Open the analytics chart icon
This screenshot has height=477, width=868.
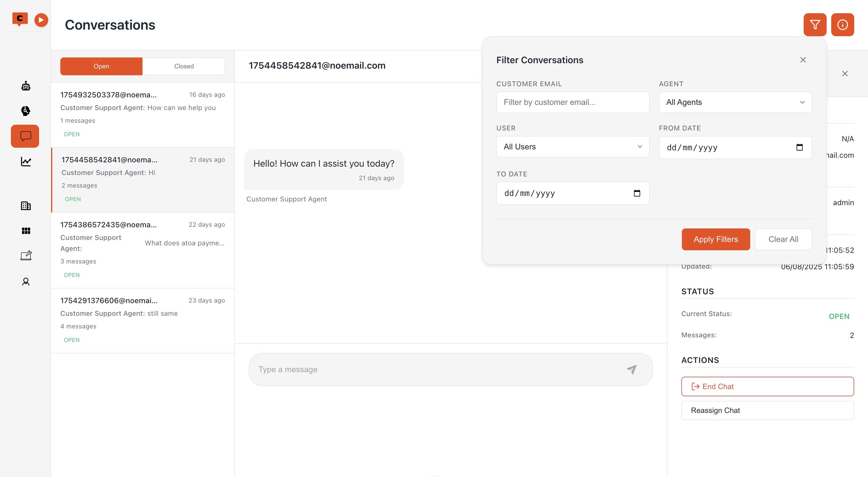26,162
